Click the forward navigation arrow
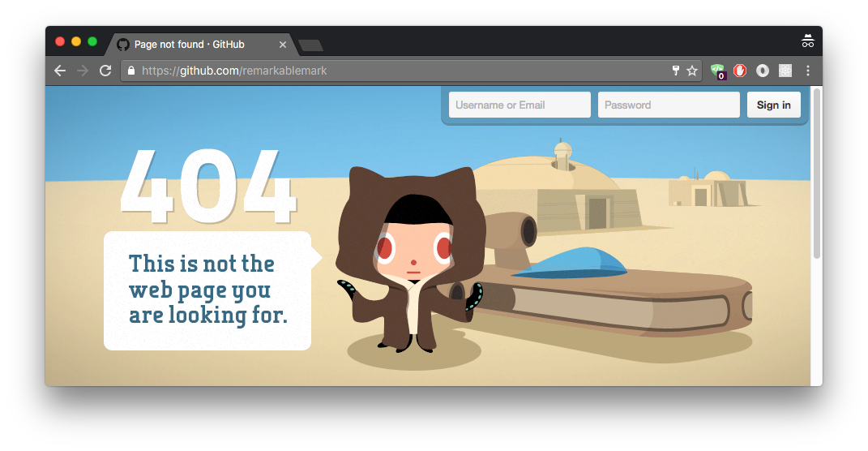This screenshot has height=451, width=868. [x=83, y=71]
